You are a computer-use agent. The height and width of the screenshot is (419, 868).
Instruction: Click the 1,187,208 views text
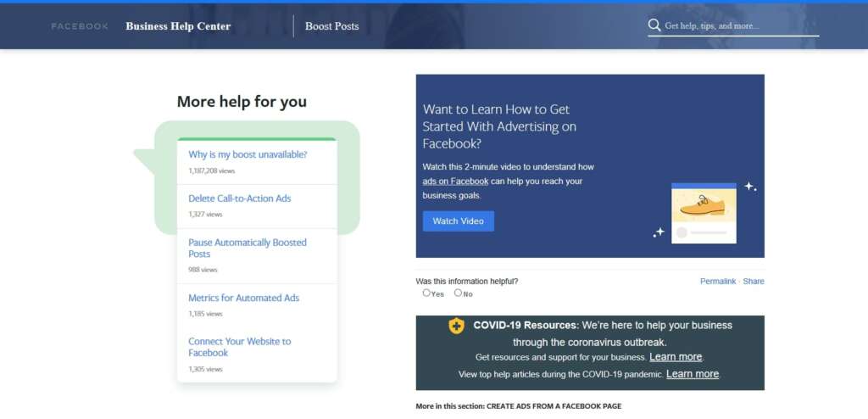[x=211, y=171]
